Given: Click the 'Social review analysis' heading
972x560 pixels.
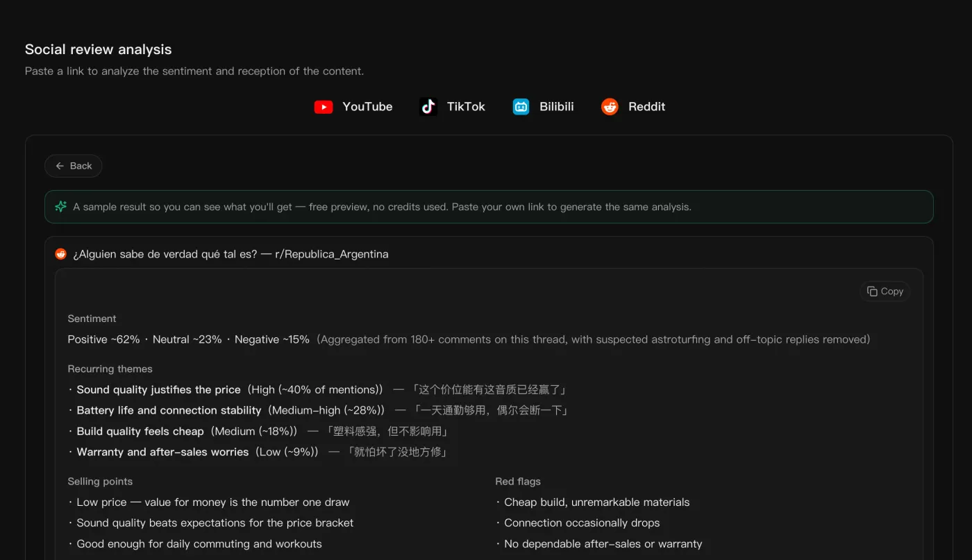Looking at the screenshot, I should point(98,49).
